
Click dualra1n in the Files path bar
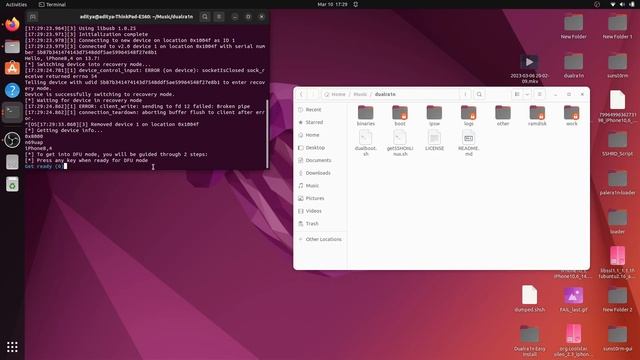click(x=385, y=94)
